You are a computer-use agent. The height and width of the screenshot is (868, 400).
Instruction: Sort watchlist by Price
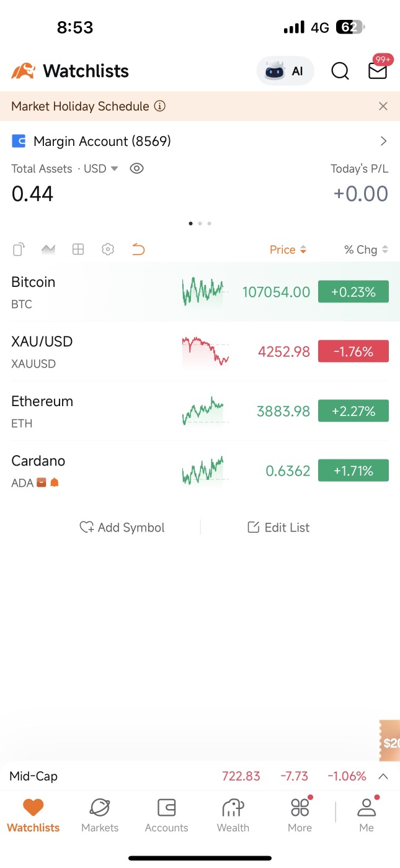click(x=288, y=250)
